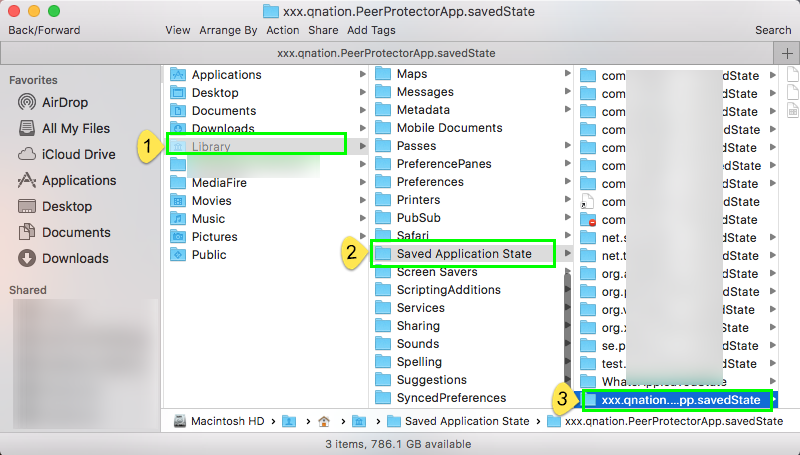Screen dimensions: 800x455
Task: Click the home icon in path bar
Action: [x=323, y=421]
